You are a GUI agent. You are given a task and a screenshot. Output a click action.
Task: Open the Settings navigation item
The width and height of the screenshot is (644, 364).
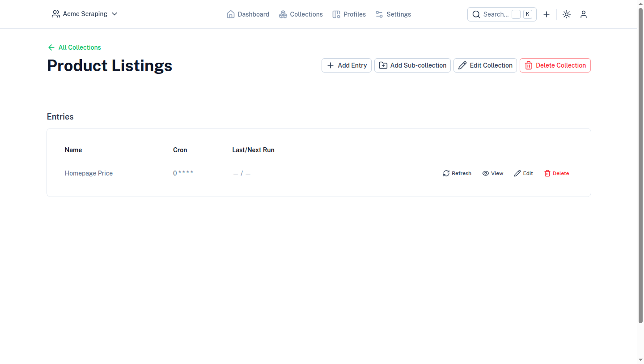[393, 14]
